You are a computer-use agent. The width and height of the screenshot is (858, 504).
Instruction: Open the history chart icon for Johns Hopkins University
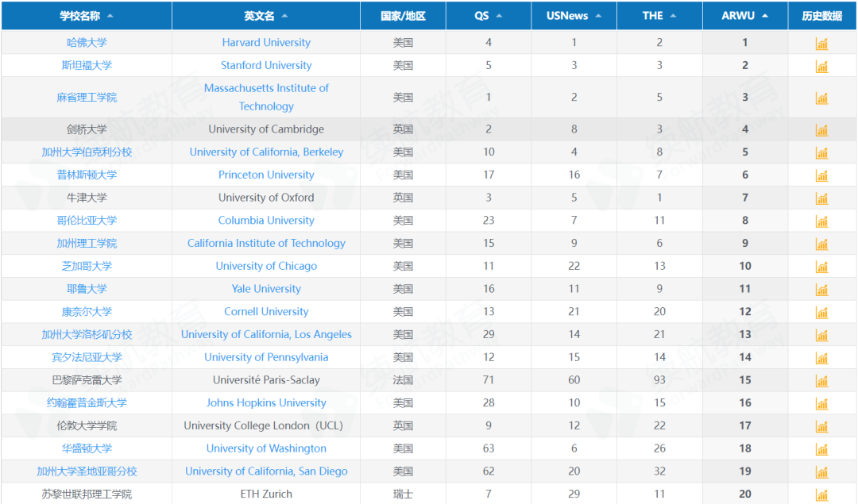822,404
